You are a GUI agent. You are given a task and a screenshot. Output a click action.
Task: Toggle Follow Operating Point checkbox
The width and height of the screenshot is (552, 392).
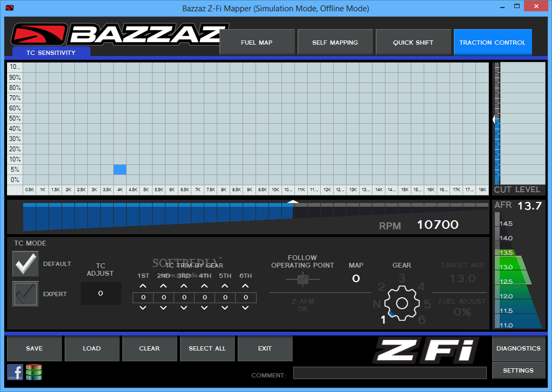click(x=303, y=279)
